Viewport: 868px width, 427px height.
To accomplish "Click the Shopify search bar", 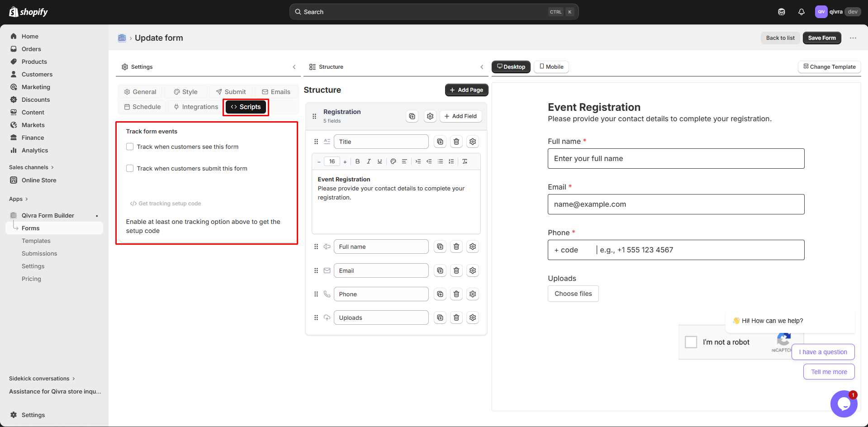I will point(434,12).
